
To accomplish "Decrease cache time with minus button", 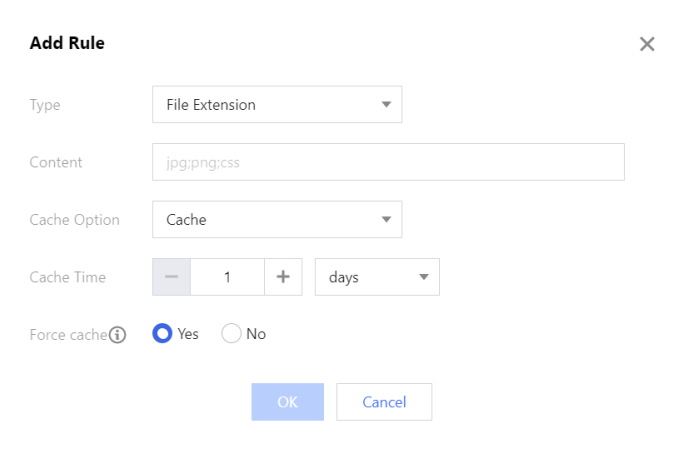I will point(171,277).
